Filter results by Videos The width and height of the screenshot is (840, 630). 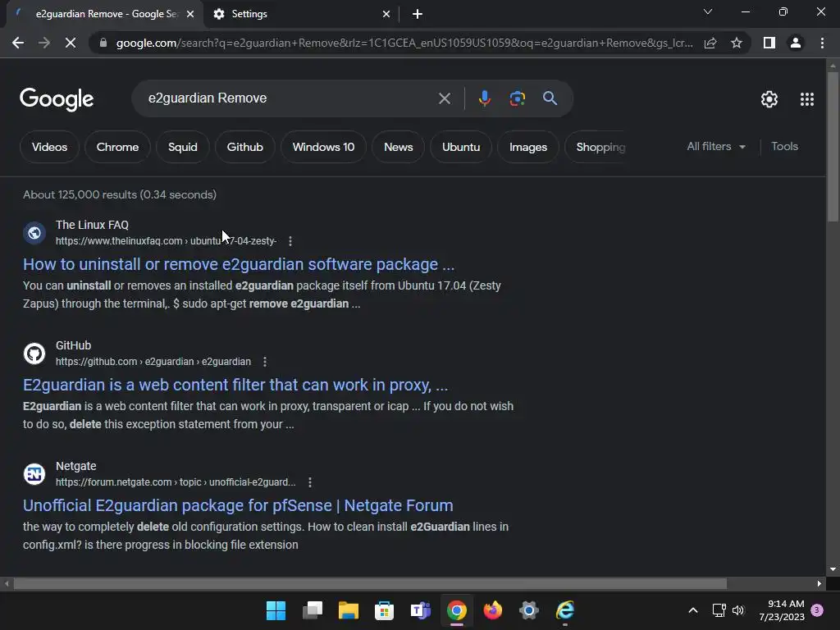click(49, 147)
